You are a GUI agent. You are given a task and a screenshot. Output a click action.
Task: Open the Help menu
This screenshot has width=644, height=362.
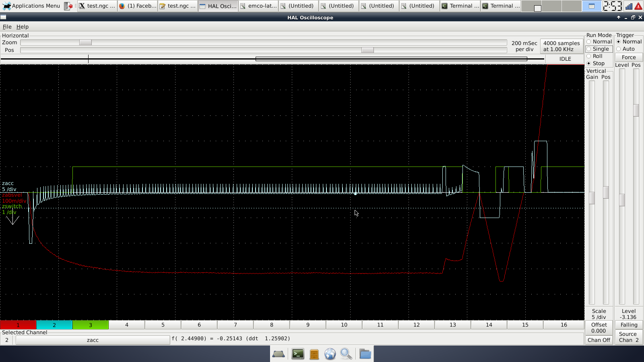pos(22,27)
